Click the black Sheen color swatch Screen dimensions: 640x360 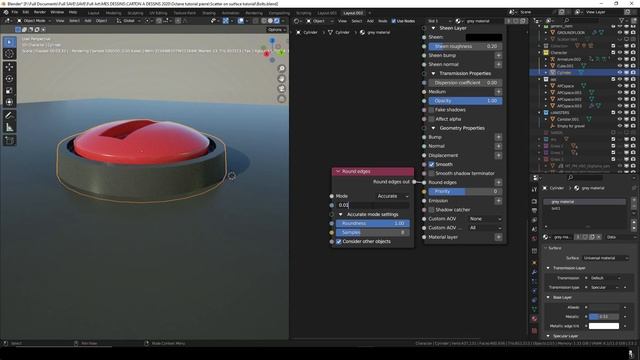[484, 37]
